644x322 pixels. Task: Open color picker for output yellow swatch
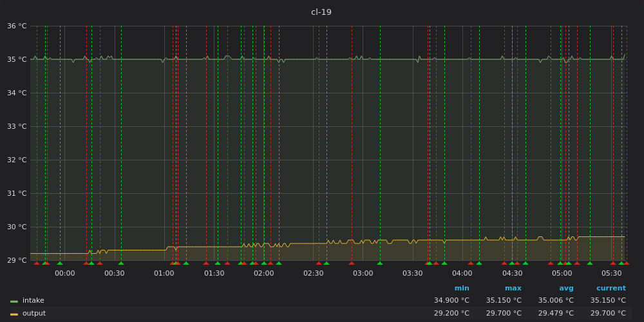coord(14,314)
